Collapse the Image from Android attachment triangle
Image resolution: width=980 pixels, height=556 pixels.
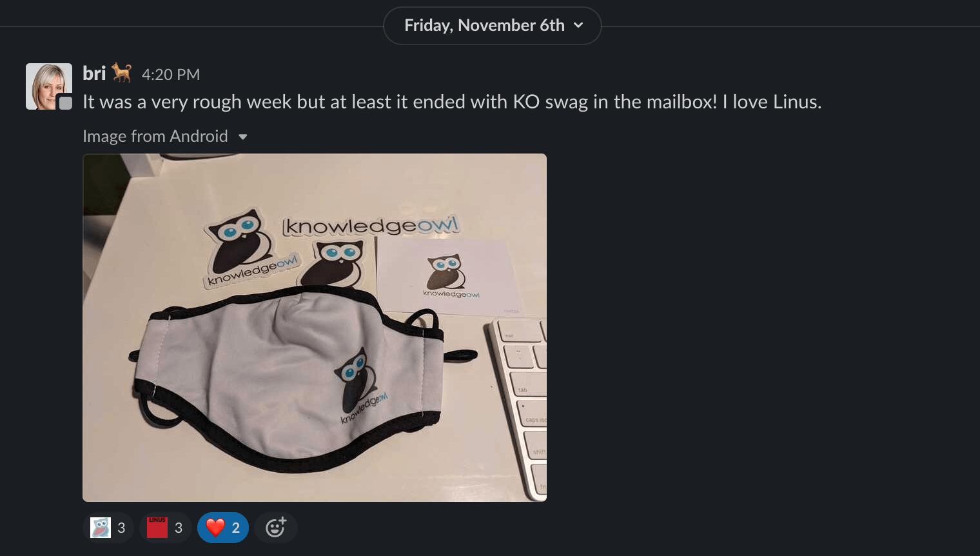tap(243, 137)
